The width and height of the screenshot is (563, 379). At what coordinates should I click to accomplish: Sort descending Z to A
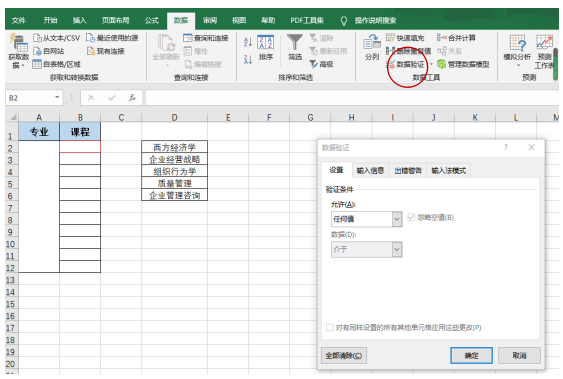tap(248, 59)
